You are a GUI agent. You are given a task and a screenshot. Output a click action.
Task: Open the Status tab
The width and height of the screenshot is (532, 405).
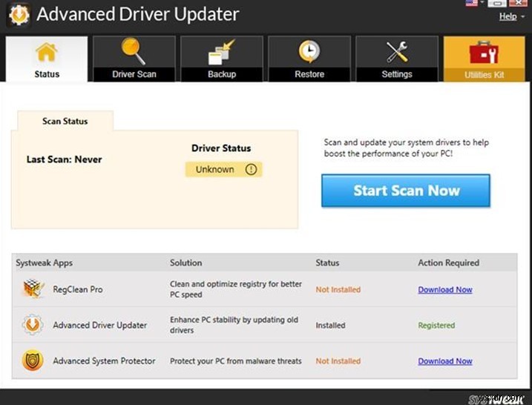point(47,59)
